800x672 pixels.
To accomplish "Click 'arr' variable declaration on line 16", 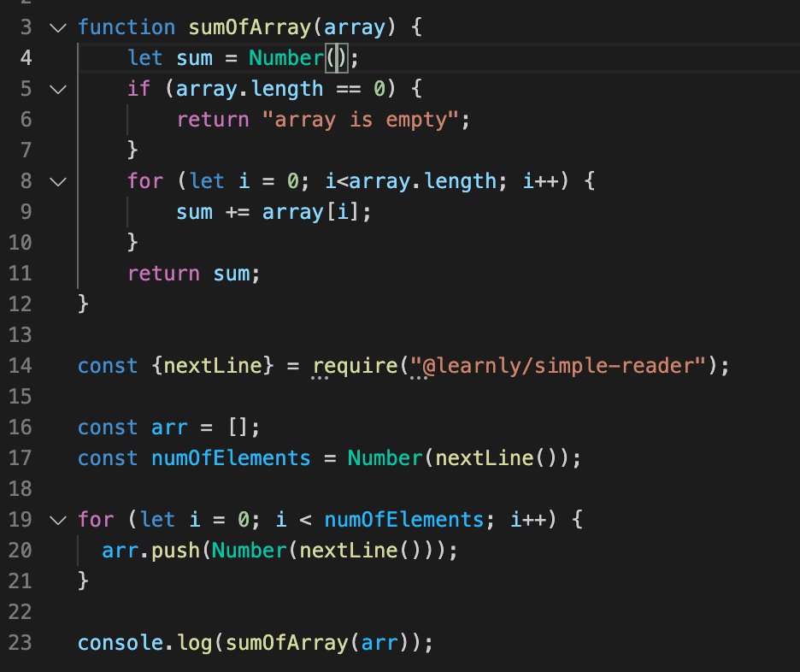I will click(169, 427).
